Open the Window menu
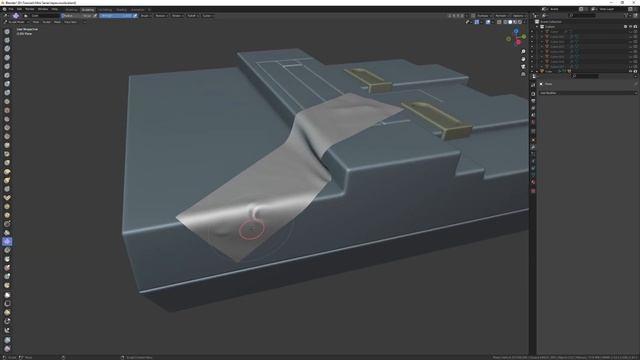640x360 pixels. click(43, 9)
